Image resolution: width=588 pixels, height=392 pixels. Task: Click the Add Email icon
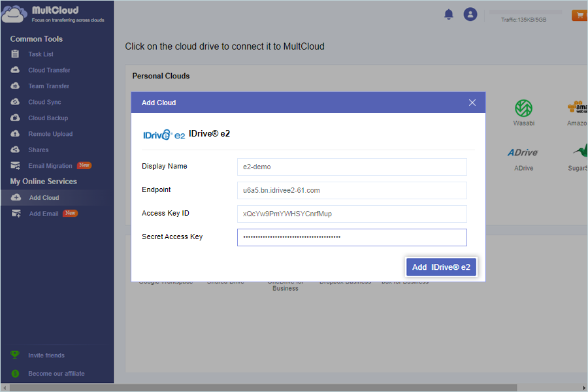[16, 214]
